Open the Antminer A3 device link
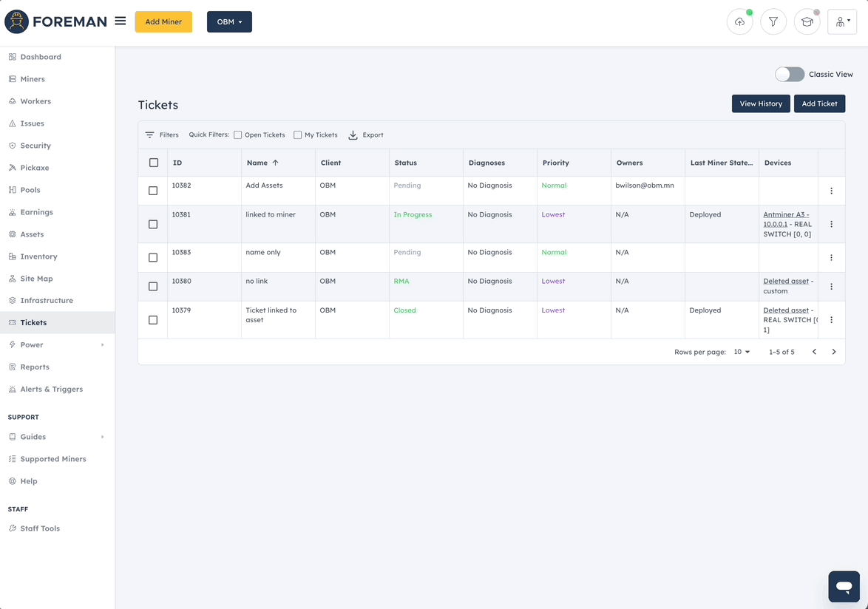Image resolution: width=868 pixels, height=609 pixels. click(x=785, y=219)
